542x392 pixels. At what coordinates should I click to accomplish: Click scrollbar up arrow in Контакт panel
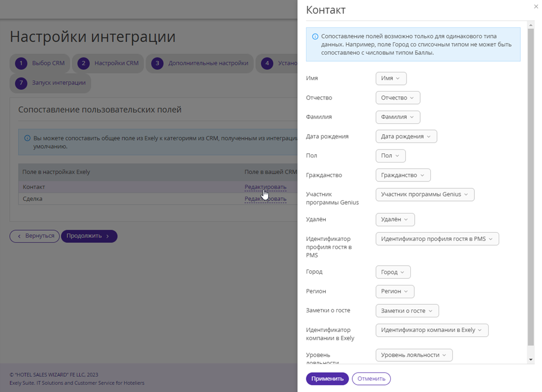(x=531, y=25)
